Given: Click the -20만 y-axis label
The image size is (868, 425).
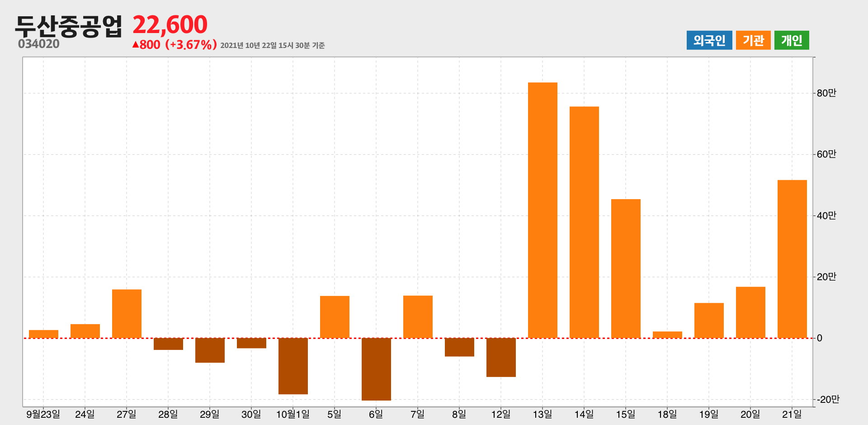Looking at the screenshot, I should pos(828,400).
